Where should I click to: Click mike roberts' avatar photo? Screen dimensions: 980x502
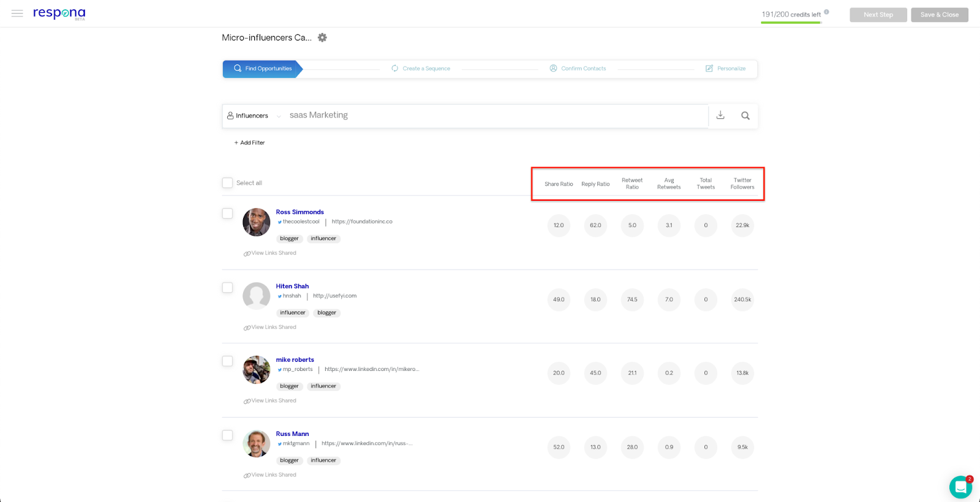256,370
